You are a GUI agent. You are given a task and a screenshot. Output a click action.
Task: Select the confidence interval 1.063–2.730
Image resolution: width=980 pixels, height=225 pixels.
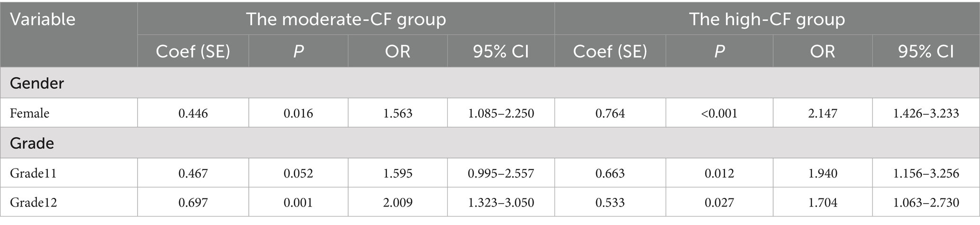[x=926, y=203]
